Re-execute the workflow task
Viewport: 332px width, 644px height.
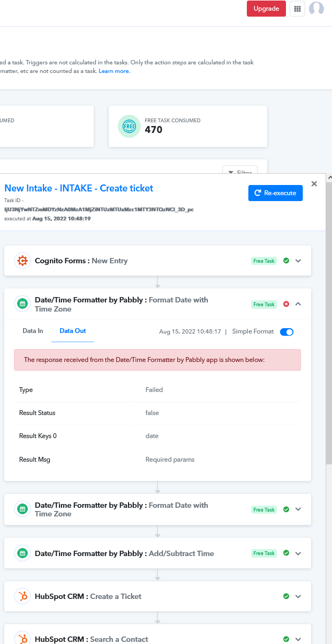pyautogui.click(x=275, y=193)
